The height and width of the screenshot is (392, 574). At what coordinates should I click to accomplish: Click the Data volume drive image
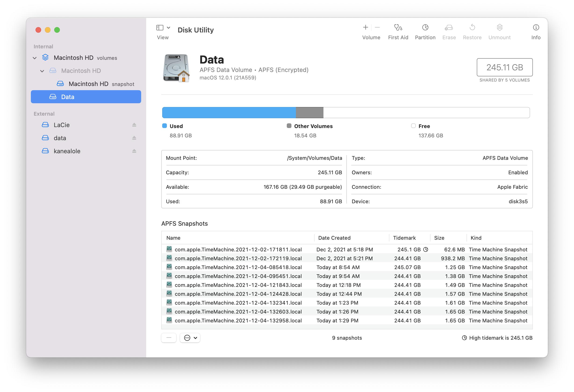tap(176, 68)
